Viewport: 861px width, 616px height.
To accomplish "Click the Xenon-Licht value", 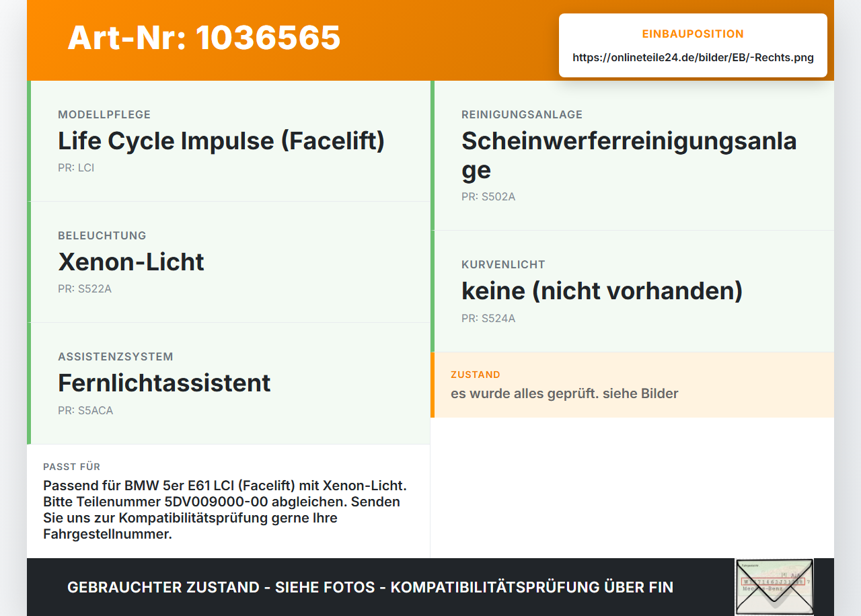I will [131, 262].
